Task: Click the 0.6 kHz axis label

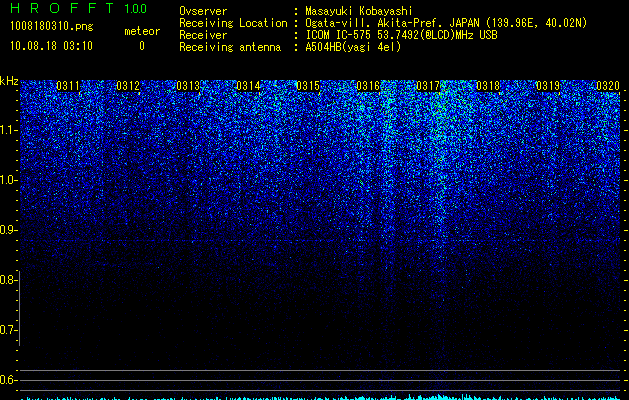Action: point(8,380)
